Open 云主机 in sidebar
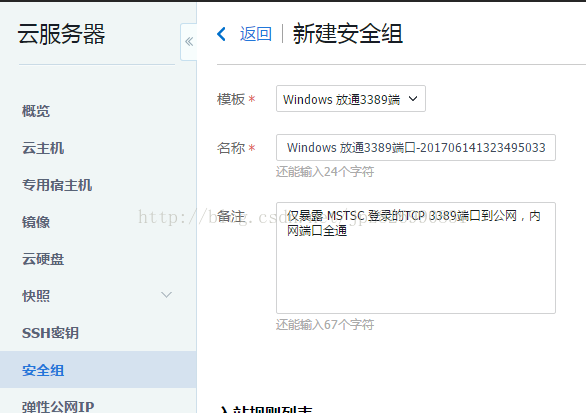Viewport: 586px width, 413px height. [43, 148]
